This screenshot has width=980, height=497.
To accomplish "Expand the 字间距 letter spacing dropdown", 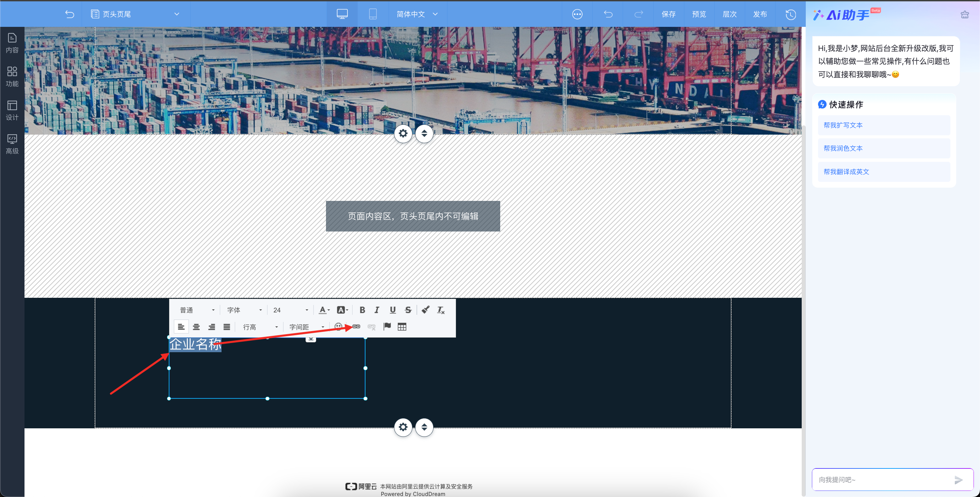I will [x=306, y=327].
